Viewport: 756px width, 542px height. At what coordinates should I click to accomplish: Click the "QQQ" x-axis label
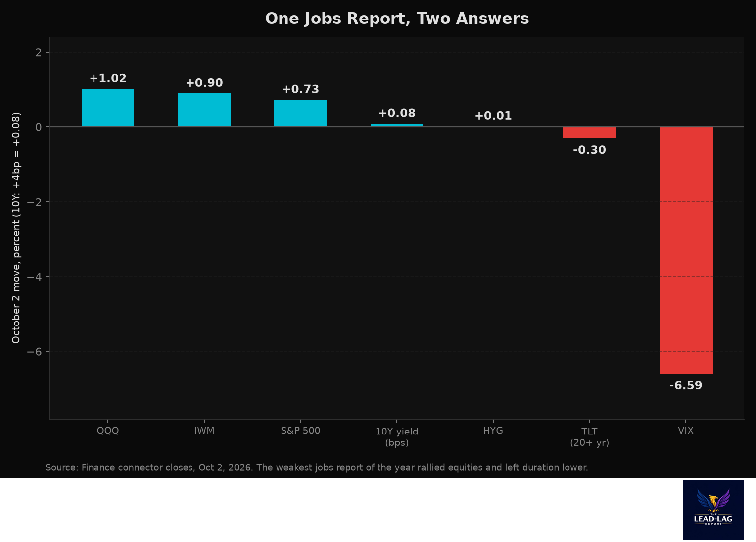tap(108, 431)
